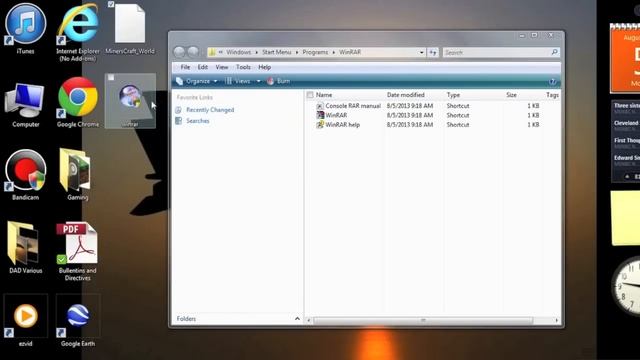The image size is (640, 360).
Task: Open the Computer desktop icon
Action: 25,100
